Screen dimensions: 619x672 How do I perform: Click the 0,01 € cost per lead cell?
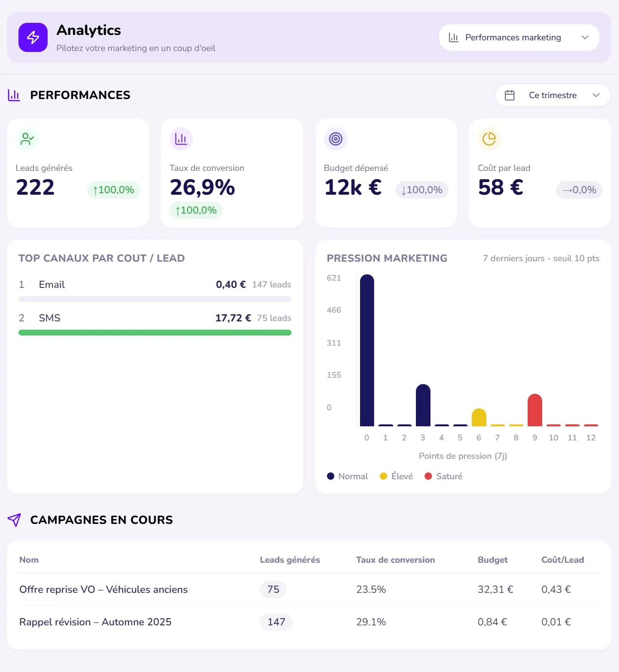click(556, 622)
